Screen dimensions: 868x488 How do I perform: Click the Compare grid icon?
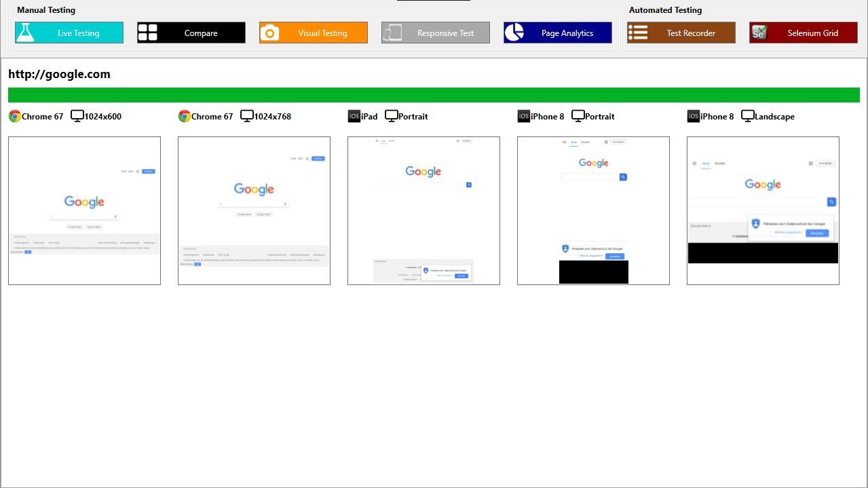(x=147, y=33)
